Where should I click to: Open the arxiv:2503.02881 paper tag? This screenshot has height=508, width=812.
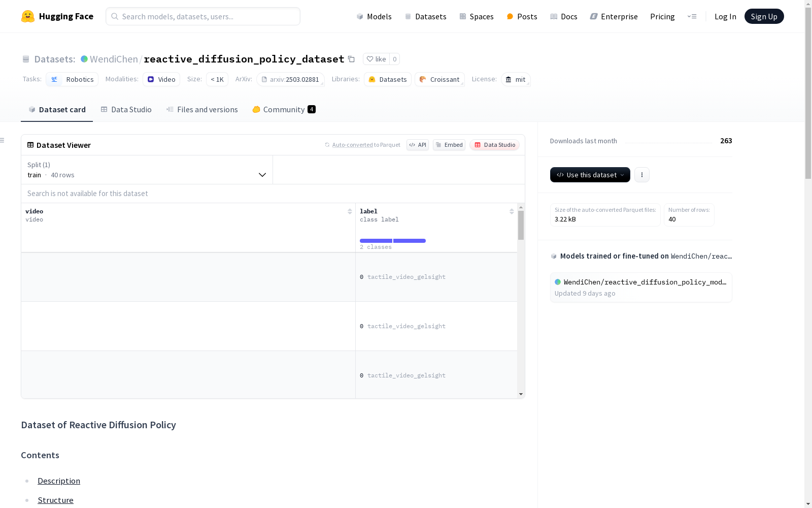(290, 79)
